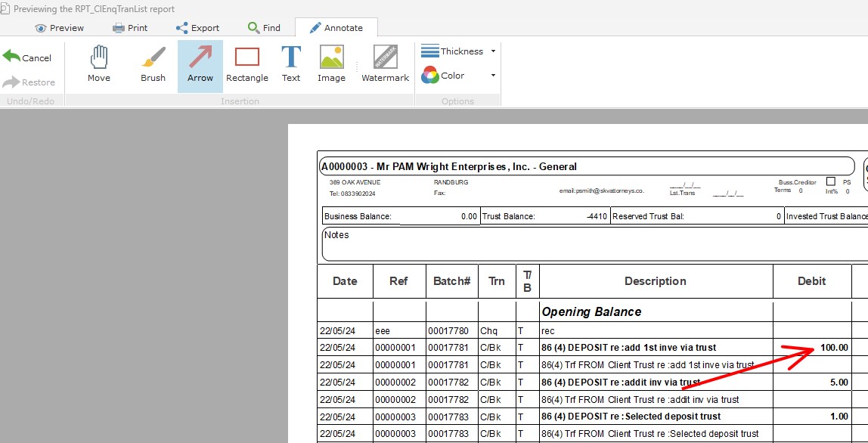Expand the Thickness dropdown arrow
The height and width of the screenshot is (443, 868).
pyautogui.click(x=493, y=51)
